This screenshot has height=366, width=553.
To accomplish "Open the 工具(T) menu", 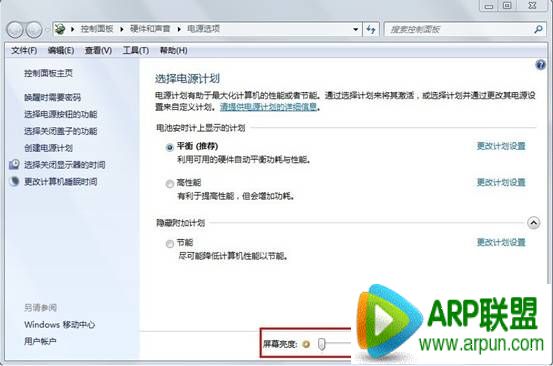I will coord(135,51).
